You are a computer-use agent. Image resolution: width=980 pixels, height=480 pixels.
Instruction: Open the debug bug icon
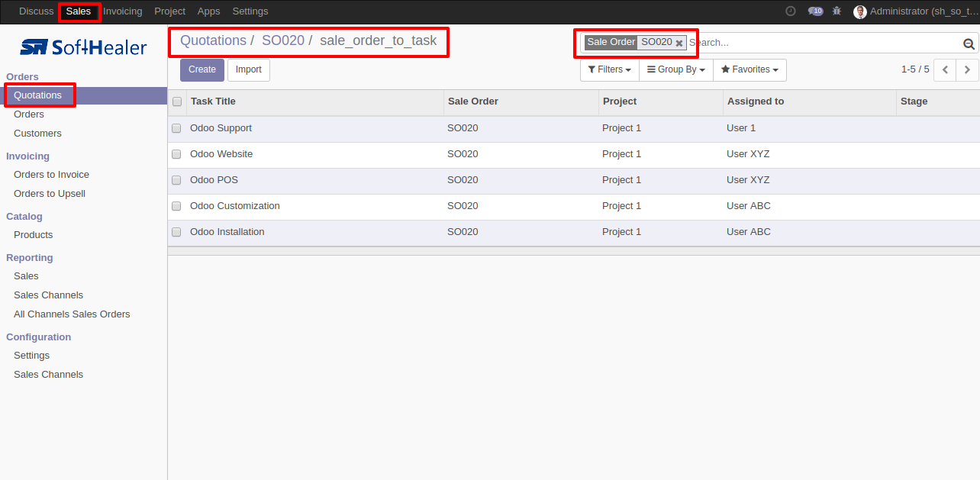837,11
